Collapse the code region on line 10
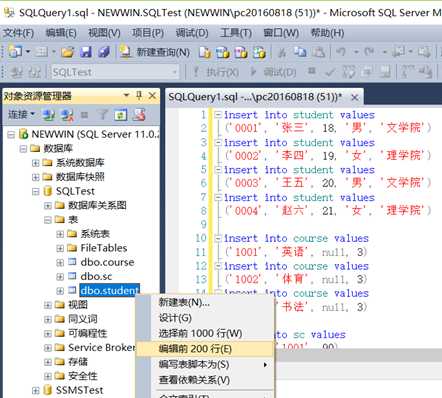This screenshot has height=398, width=442. (218, 238)
